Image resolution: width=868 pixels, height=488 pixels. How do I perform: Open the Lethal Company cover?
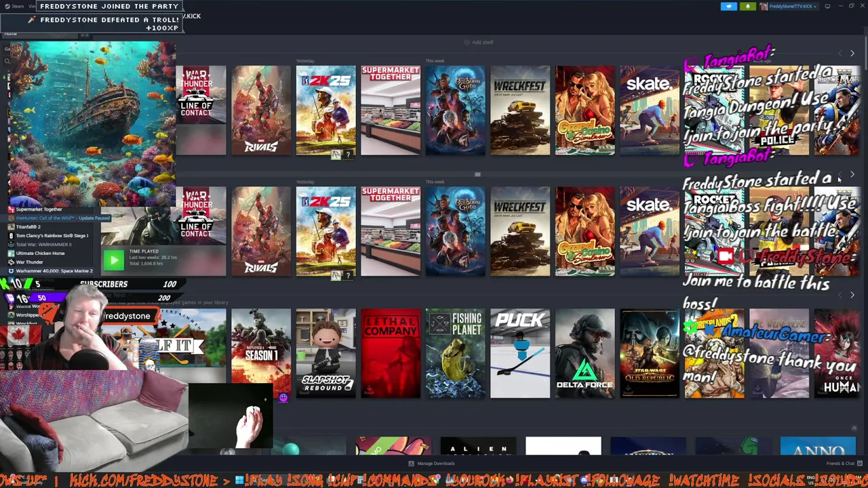[391, 353]
